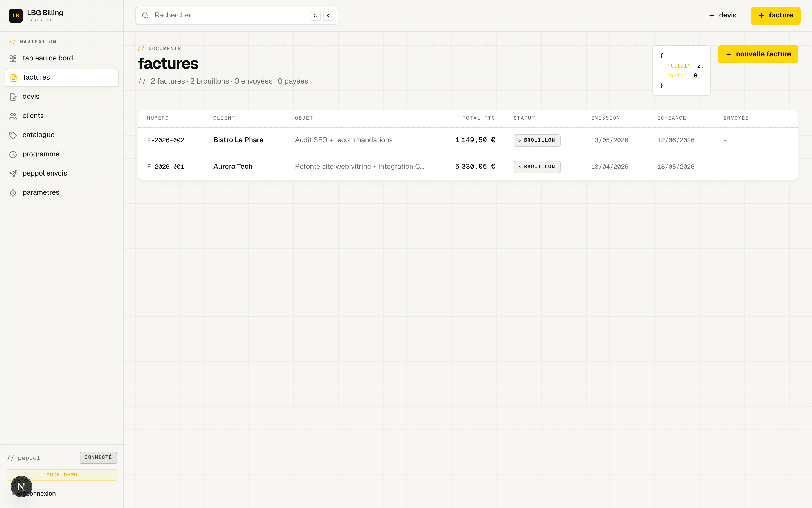Click the NUMÉRO column header

(158, 118)
